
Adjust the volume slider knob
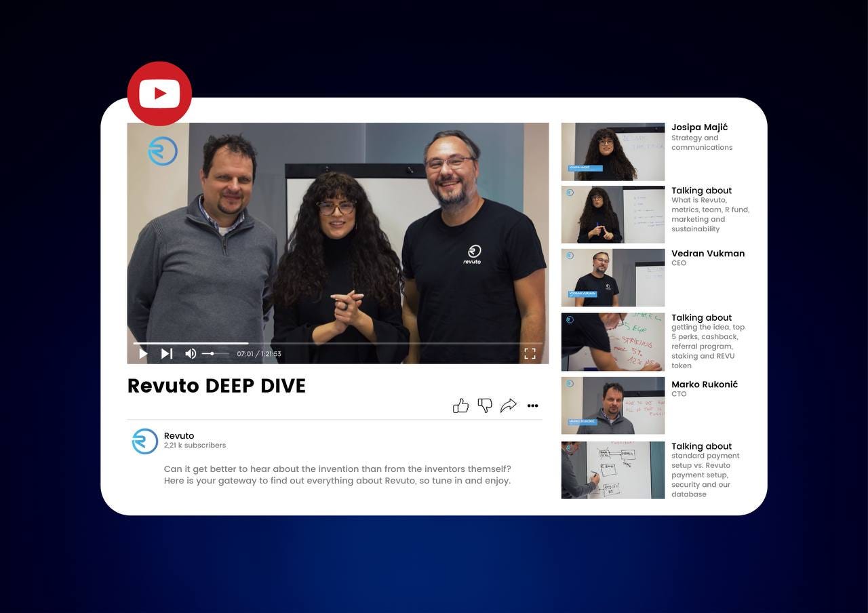[212, 353]
